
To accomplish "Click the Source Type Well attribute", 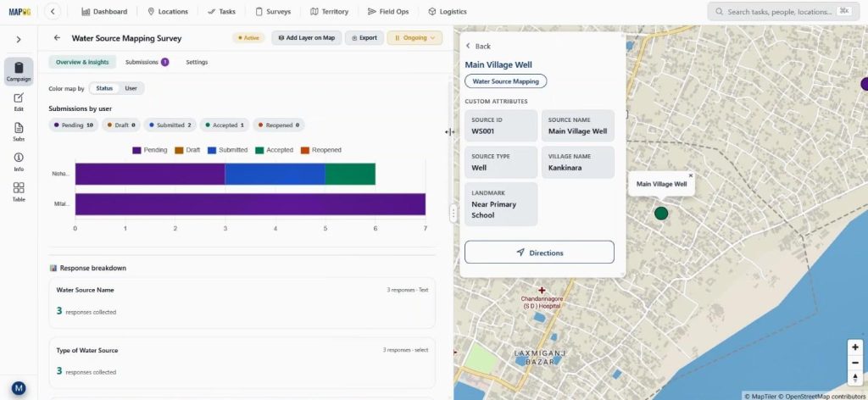I will pos(501,162).
